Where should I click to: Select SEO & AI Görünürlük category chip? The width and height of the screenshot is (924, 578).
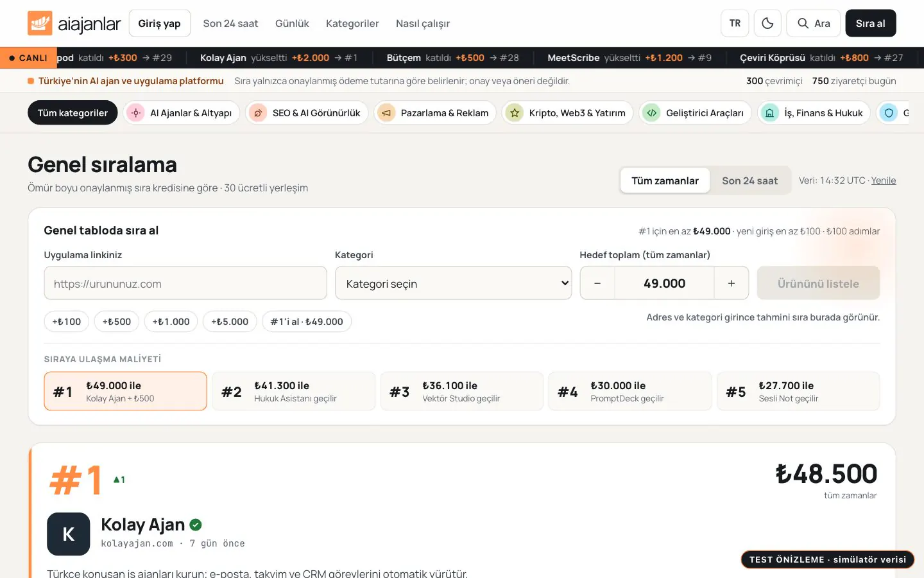(307, 113)
